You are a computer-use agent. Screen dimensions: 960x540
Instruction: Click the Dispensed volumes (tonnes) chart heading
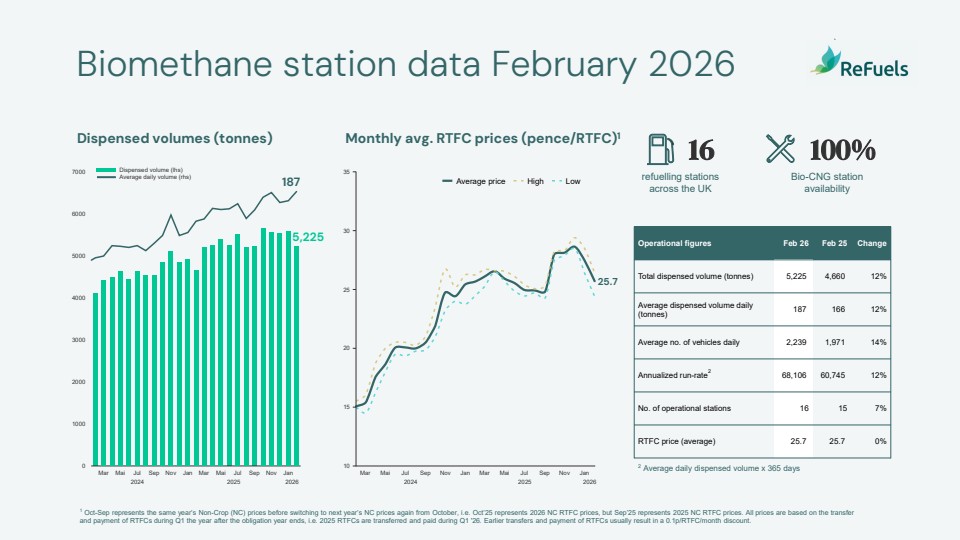pos(175,139)
